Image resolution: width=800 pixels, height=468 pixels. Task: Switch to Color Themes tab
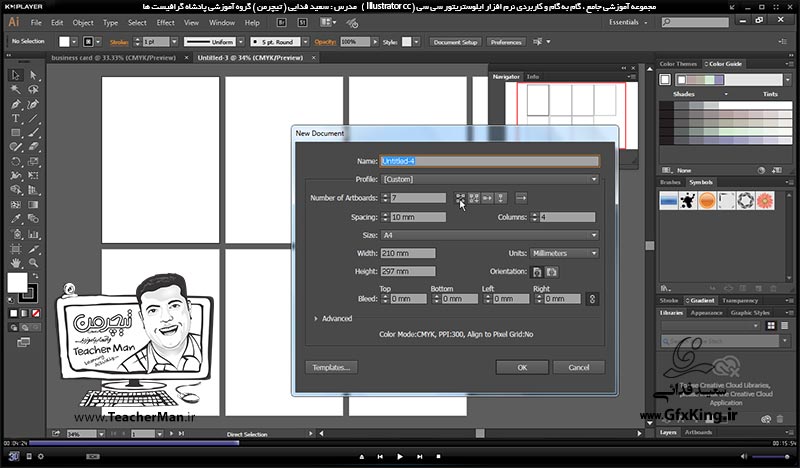(x=678, y=64)
